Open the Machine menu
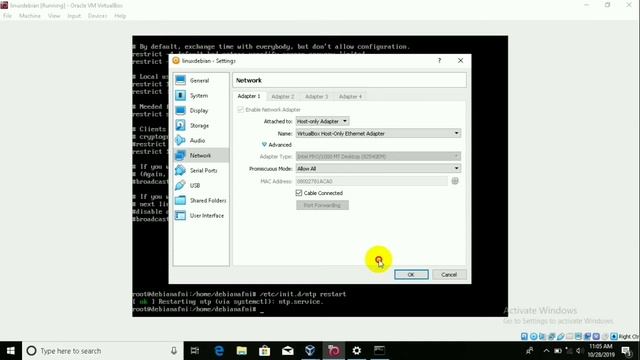 point(30,16)
